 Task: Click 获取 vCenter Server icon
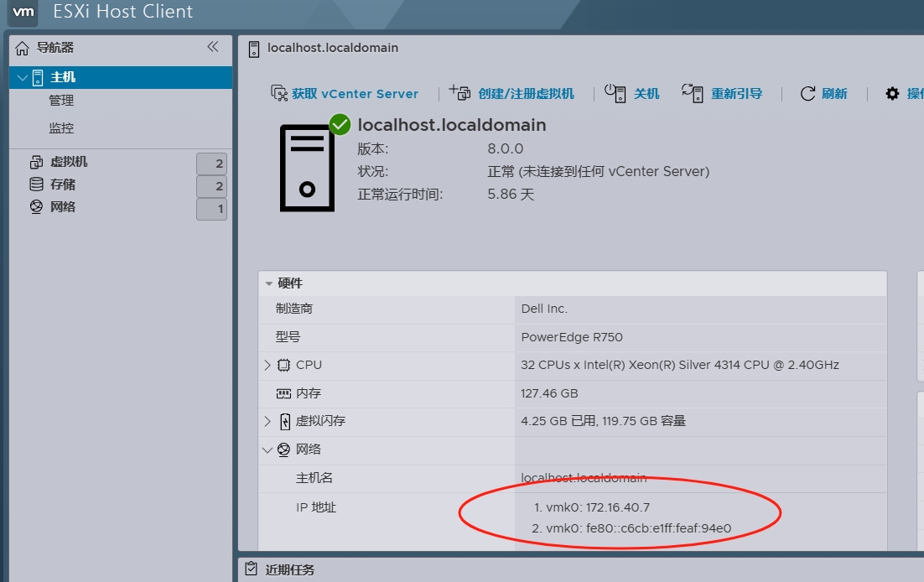(278, 93)
